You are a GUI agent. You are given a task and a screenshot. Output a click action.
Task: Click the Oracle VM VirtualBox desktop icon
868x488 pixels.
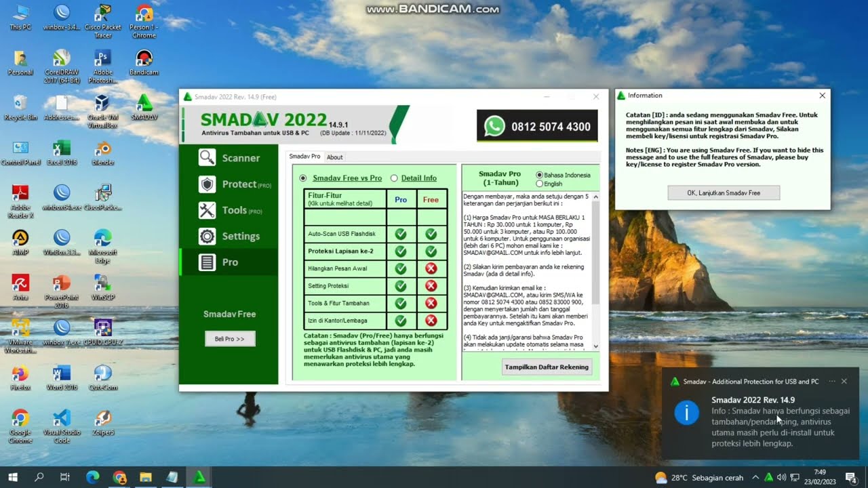(102, 110)
